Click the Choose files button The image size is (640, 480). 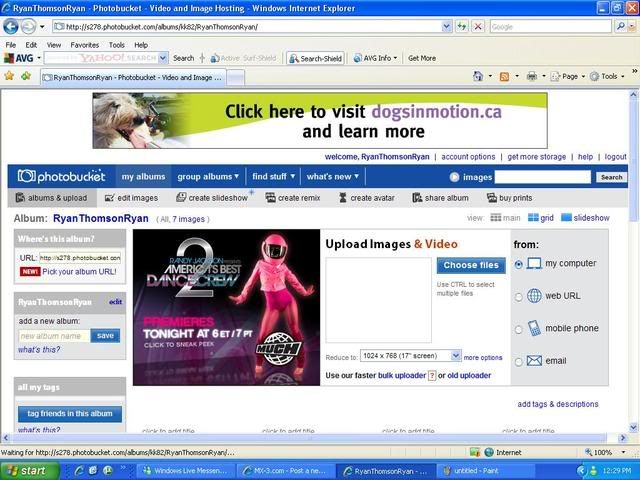(x=471, y=265)
